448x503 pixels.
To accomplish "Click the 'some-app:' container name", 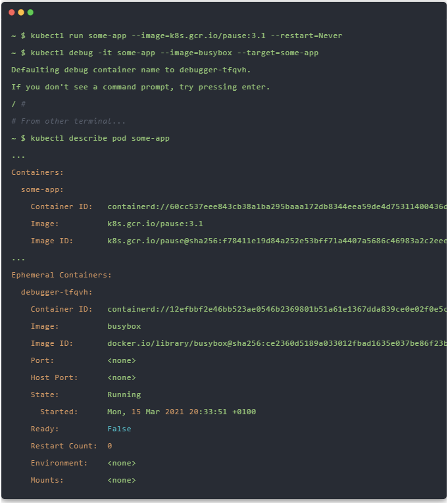I will pos(42,189).
